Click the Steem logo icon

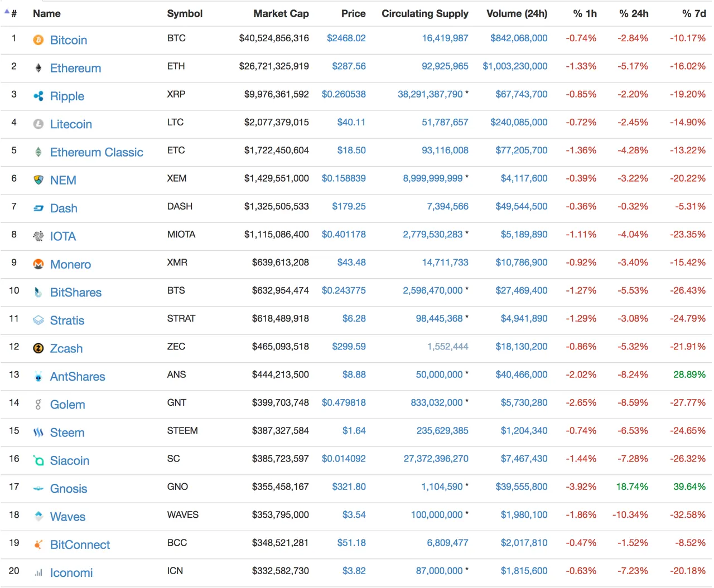38,433
